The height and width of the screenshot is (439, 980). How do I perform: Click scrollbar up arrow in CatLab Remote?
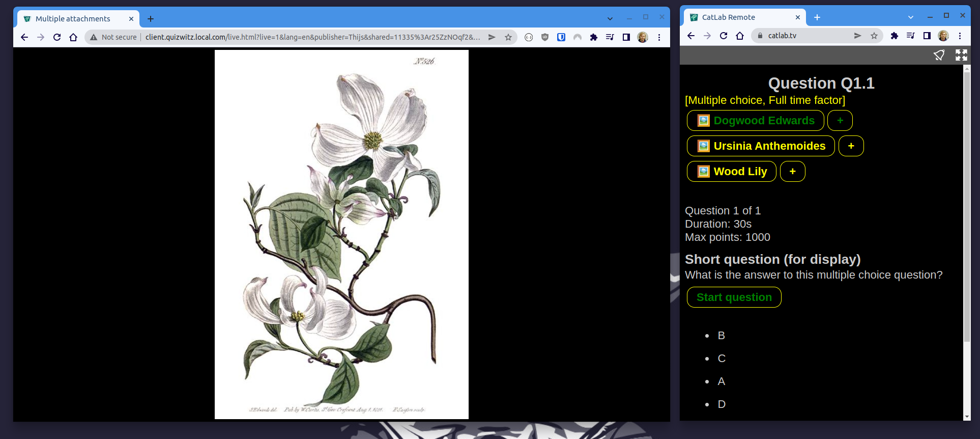click(x=967, y=68)
